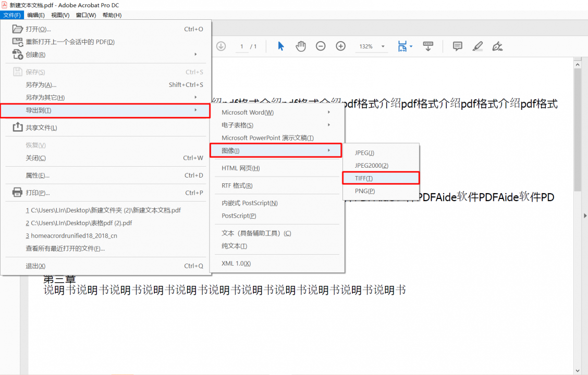
Task: Open 属性(E)... document properties
Action: pyautogui.click(x=106, y=176)
